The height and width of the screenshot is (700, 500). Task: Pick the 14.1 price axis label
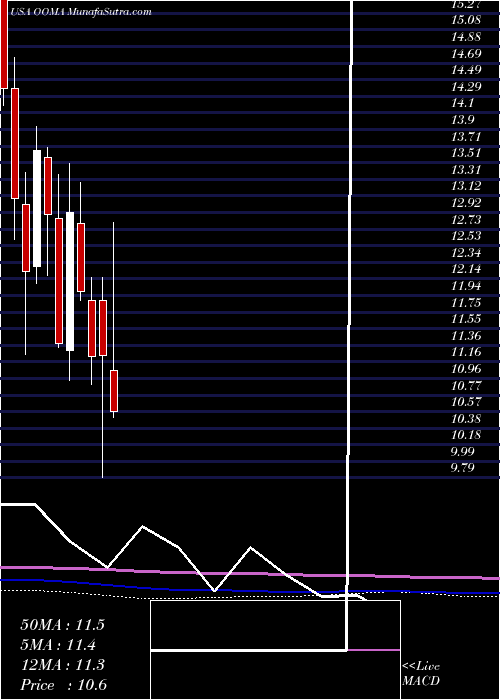coord(463,103)
